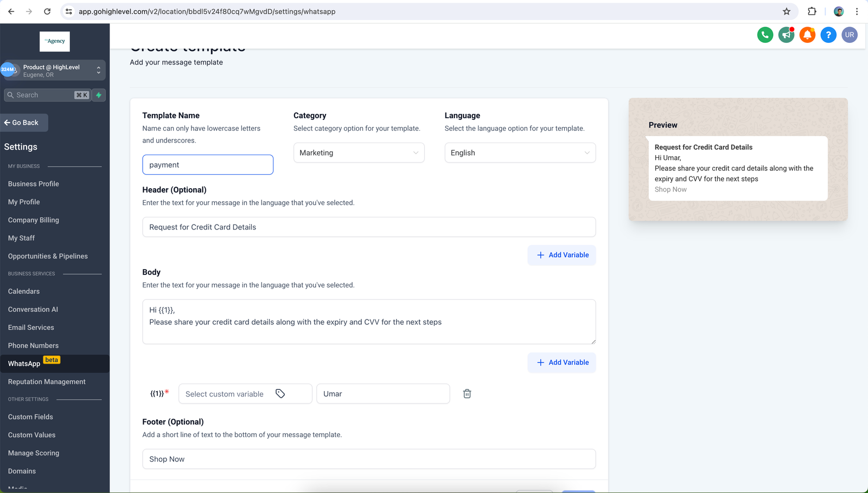The image size is (868, 493).
Task: Open the English language dropdown
Action: (x=520, y=153)
